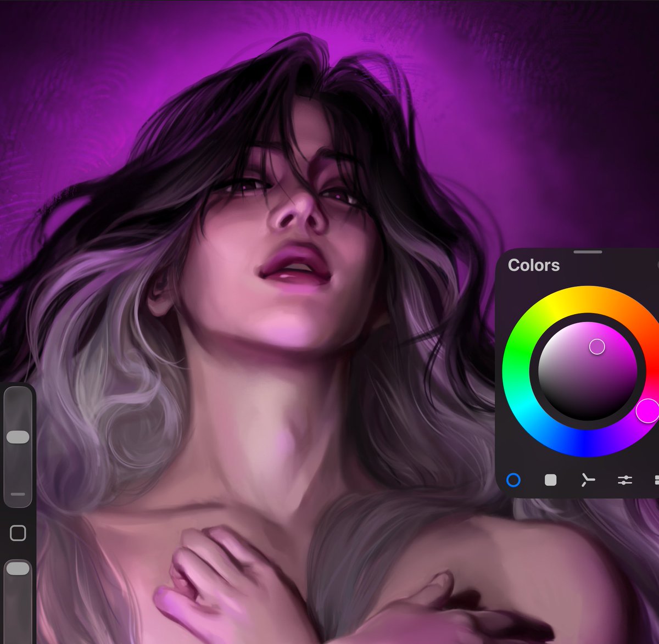659x644 pixels.
Task: Click the Colors panel drag handle
Action: coord(588,251)
